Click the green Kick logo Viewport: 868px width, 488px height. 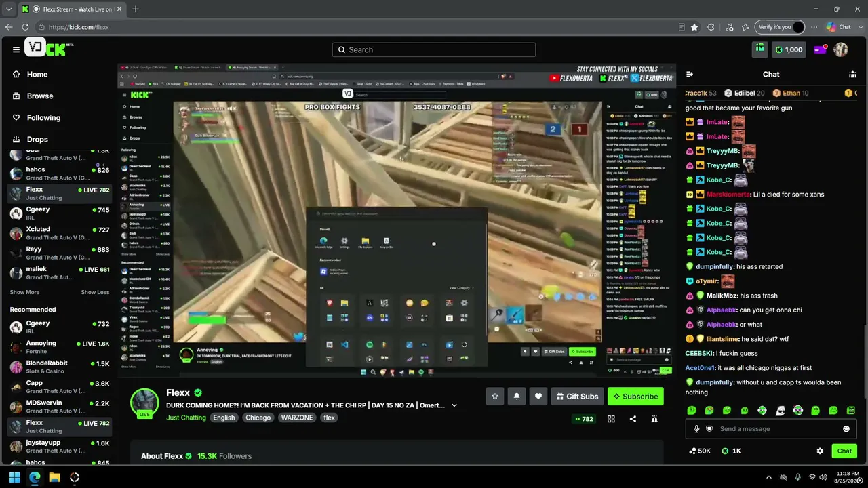coord(56,49)
